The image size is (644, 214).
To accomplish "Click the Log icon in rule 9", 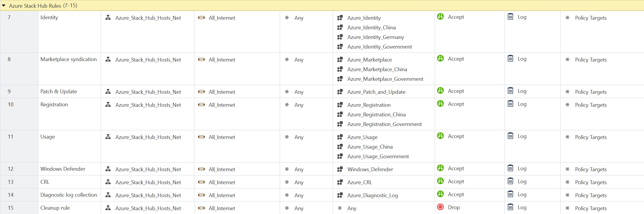I will (510, 91).
